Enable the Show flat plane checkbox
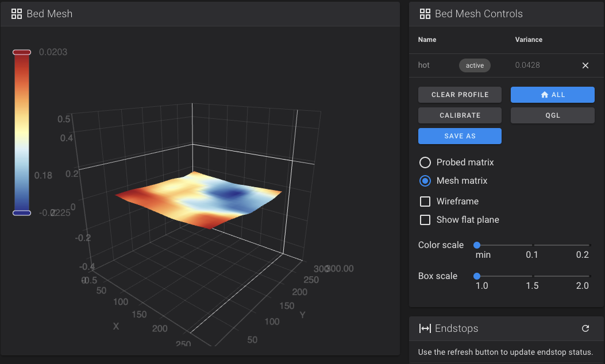This screenshot has height=364, width=605. pos(425,220)
